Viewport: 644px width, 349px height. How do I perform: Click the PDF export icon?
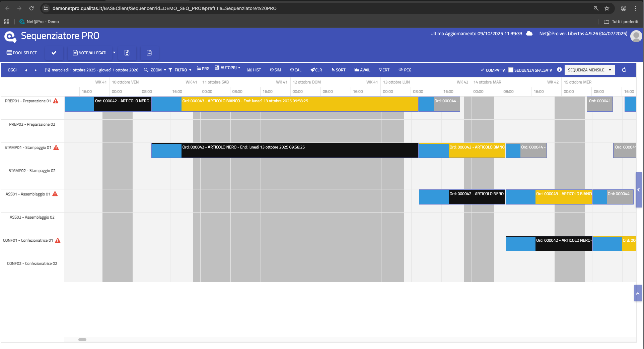pyautogui.click(x=149, y=53)
